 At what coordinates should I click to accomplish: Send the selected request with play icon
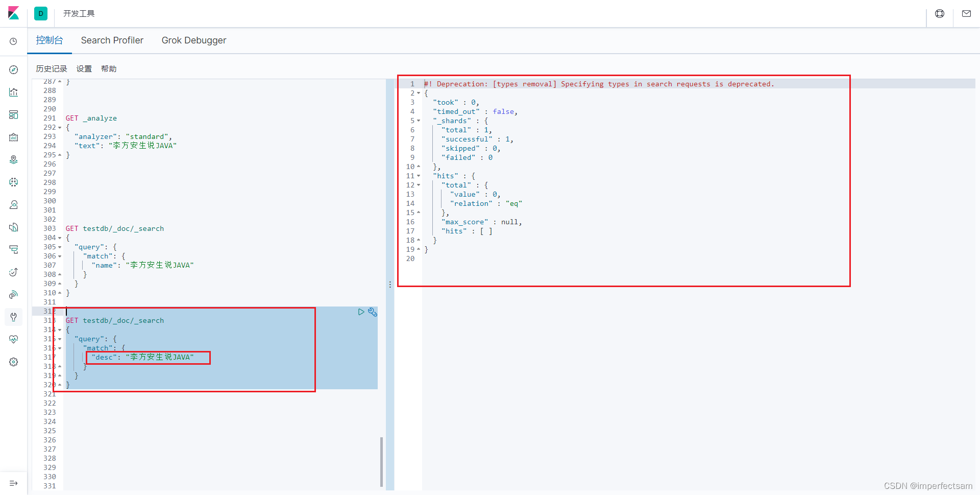point(361,312)
